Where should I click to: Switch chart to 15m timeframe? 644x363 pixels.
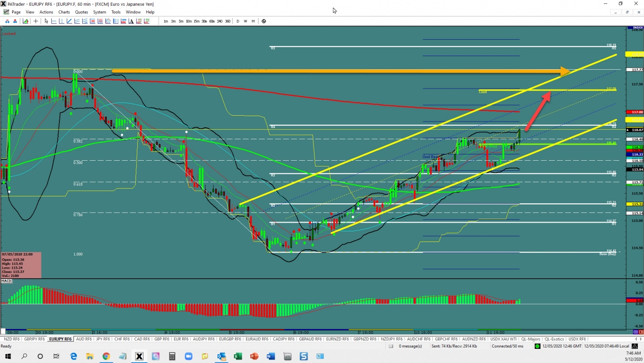[196, 21]
